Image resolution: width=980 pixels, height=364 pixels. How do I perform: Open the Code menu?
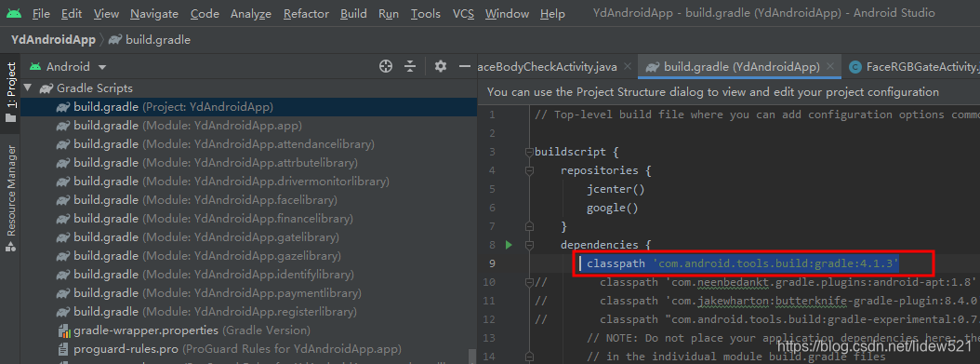[x=205, y=13]
